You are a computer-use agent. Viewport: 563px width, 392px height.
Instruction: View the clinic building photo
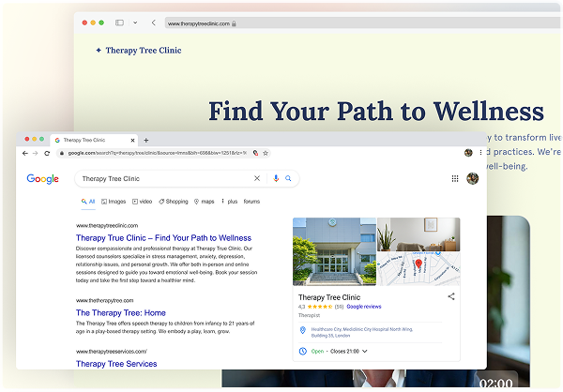[x=334, y=251]
